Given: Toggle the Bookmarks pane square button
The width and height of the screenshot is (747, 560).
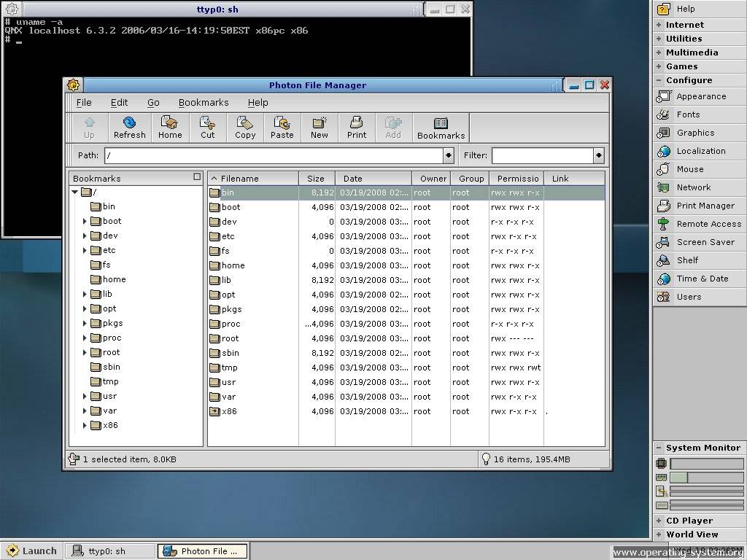Looking at the screenshot, I should point(197,176).
